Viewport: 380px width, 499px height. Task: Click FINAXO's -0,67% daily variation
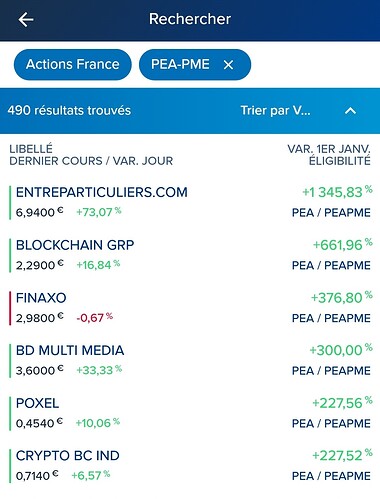pyautogui.click(x=95, y=317)
